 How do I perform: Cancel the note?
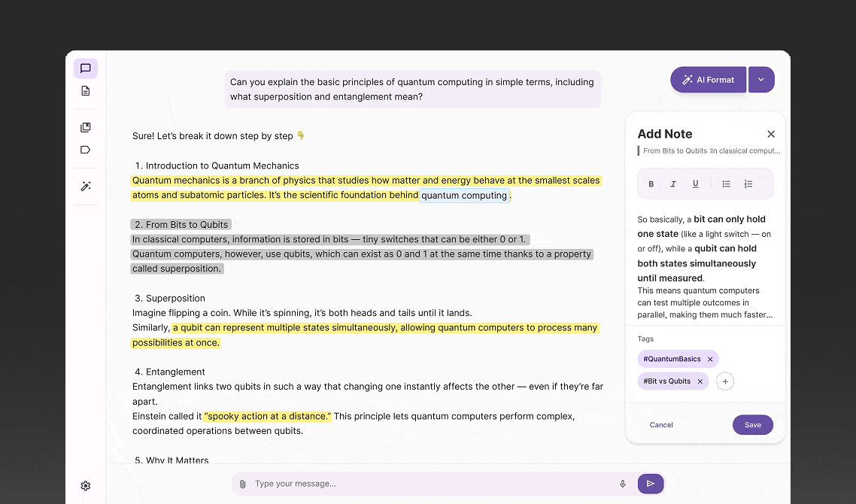(x=661, y=425)
